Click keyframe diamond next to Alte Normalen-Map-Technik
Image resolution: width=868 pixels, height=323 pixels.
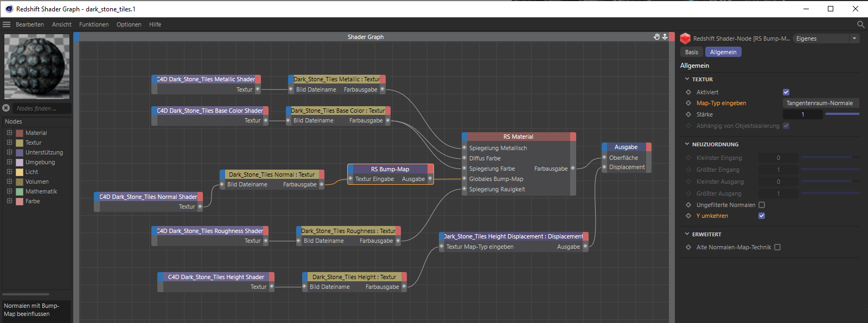point(688,247)
